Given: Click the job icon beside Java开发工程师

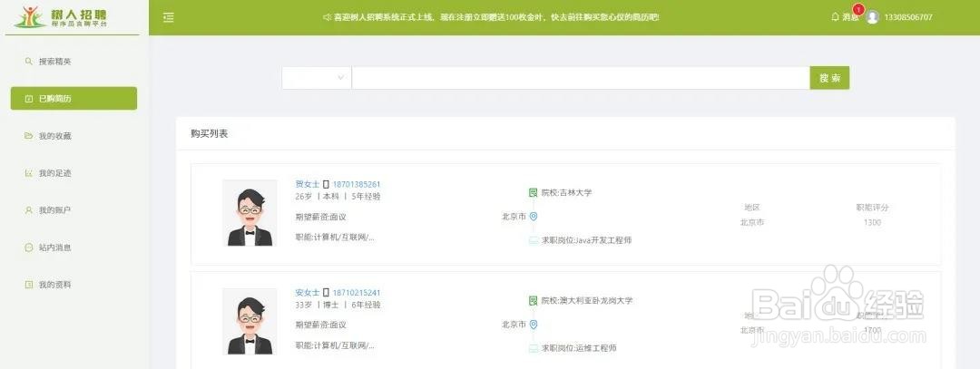Looking at the screenshot, I should (x=534, y=240).
